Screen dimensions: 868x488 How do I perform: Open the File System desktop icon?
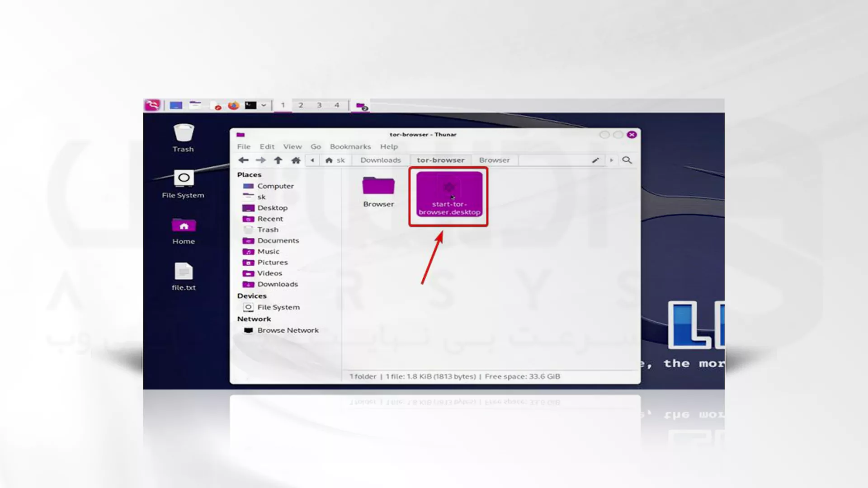[183, 184]
